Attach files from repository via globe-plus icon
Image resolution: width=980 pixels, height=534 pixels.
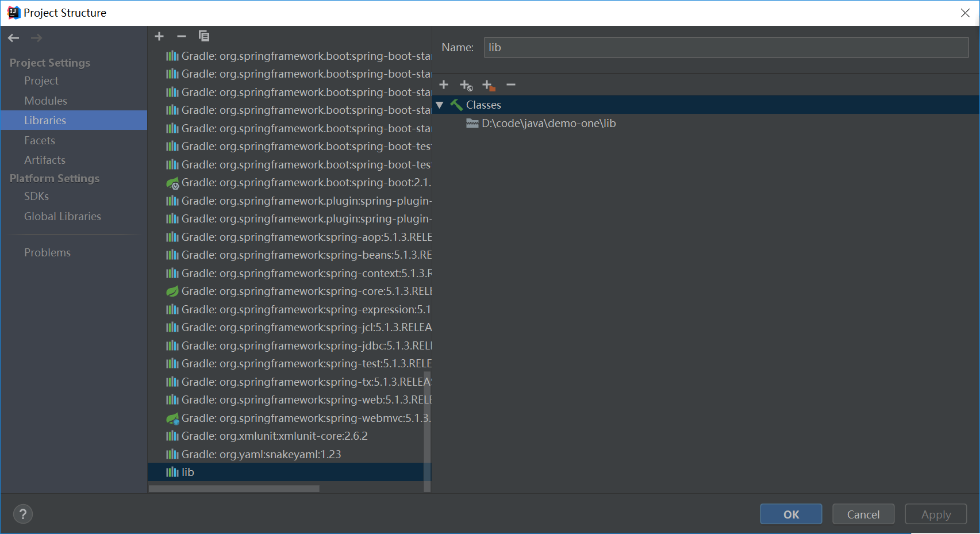(466, 84)
